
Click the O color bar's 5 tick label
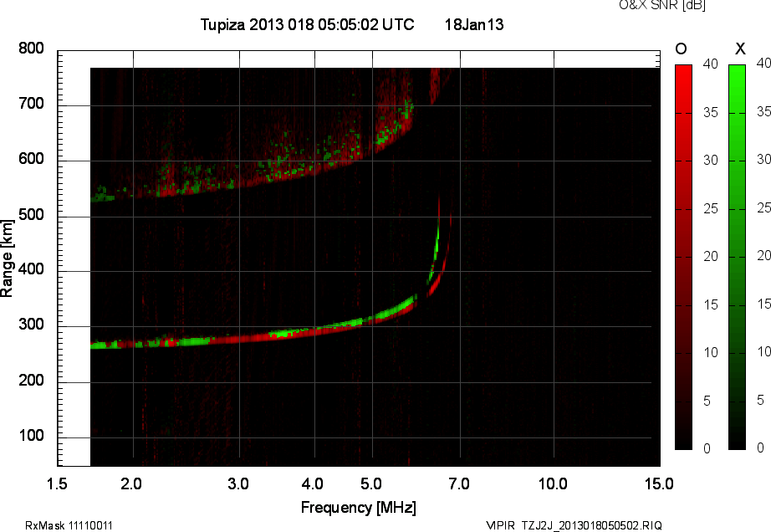tap(707, 402)
